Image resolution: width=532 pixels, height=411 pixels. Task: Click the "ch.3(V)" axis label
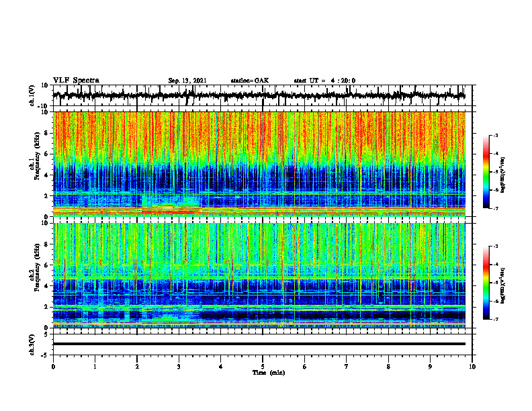point(32,345)
